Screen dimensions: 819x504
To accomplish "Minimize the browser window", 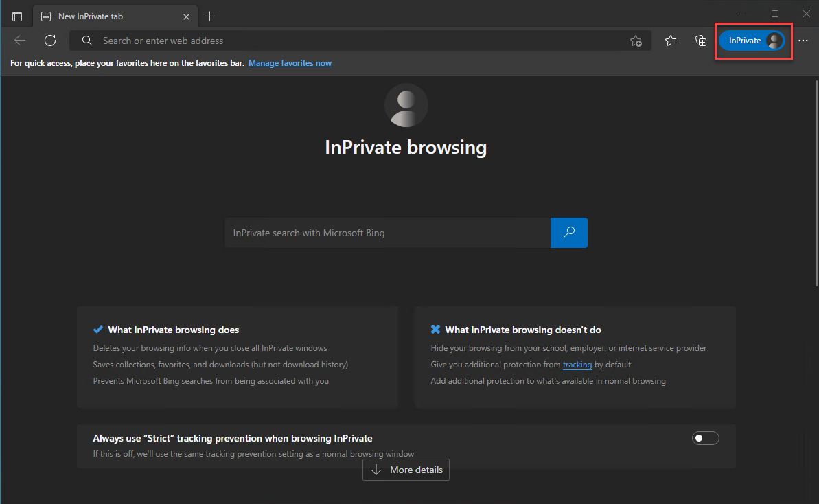I will tap(743, 14).
